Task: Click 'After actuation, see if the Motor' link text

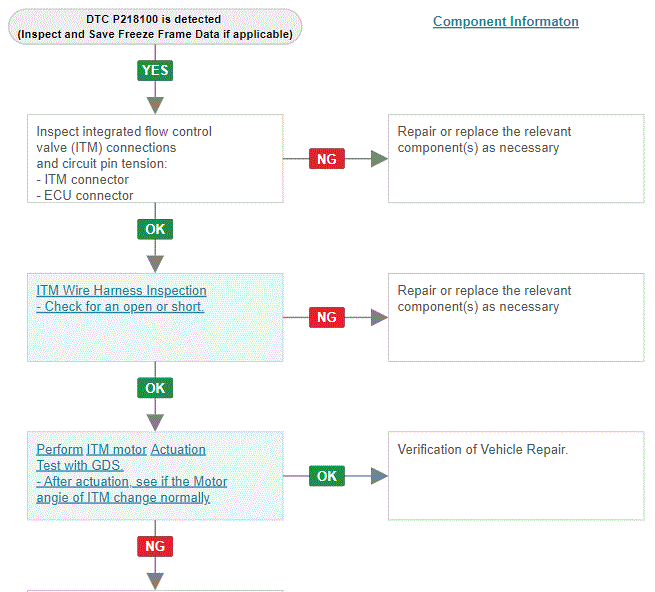Action: click(x=132, y=482)
